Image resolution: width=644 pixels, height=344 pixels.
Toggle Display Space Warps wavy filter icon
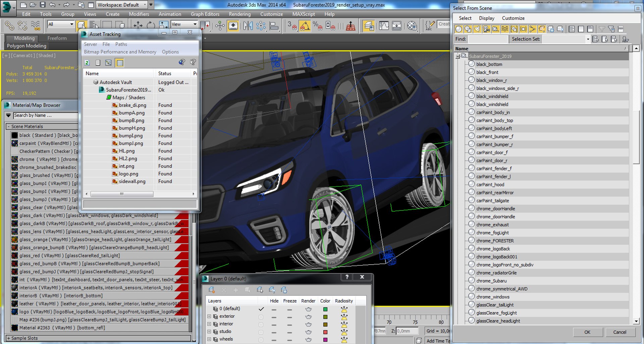coord(505,29)
